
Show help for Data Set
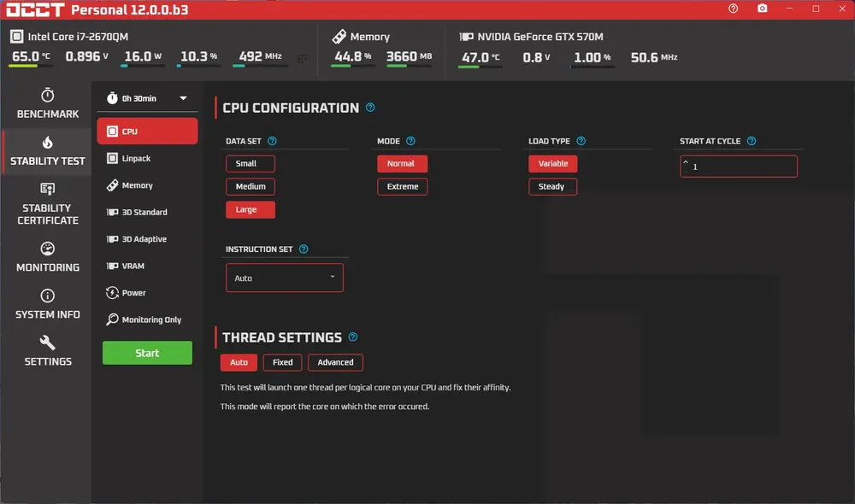272,141
